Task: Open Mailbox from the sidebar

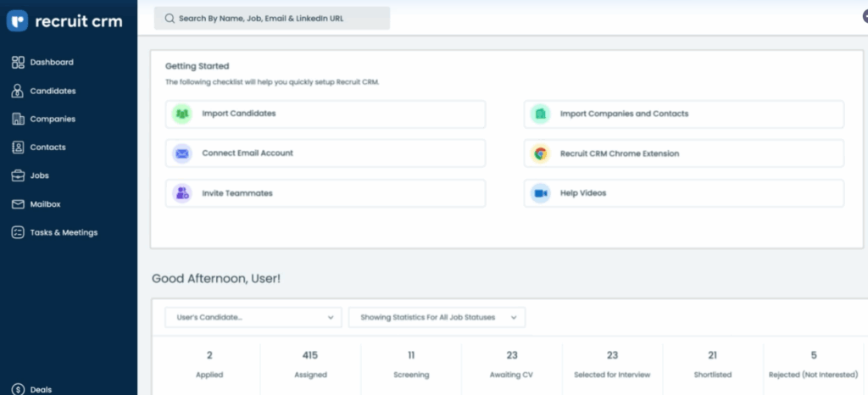Action: pyautogui.click(x=46, y=204)
